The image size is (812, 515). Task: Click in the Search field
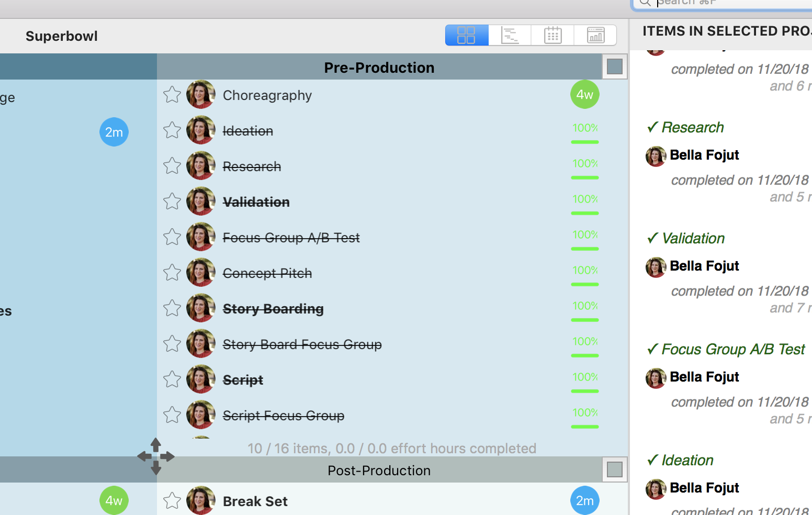[732, 3]
